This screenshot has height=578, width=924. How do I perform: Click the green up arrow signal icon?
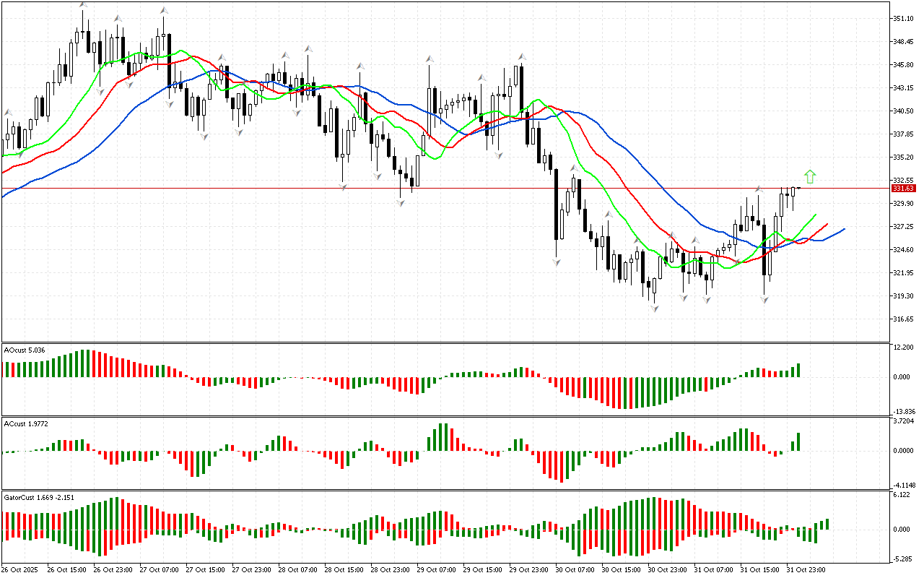coord(810,176)
